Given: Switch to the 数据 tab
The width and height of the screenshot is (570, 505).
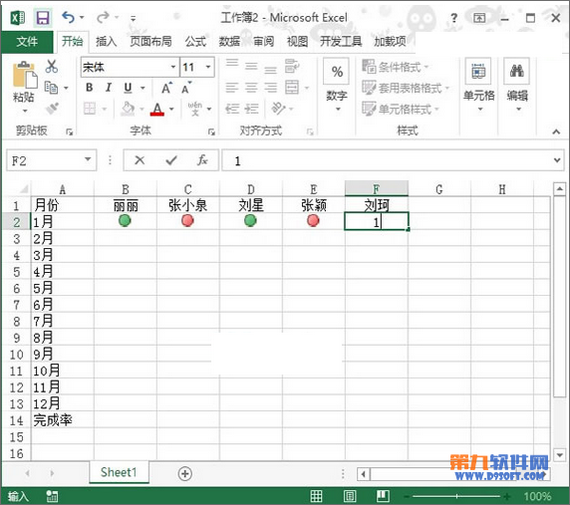Looking at the screenshot, I should (229, 41).
